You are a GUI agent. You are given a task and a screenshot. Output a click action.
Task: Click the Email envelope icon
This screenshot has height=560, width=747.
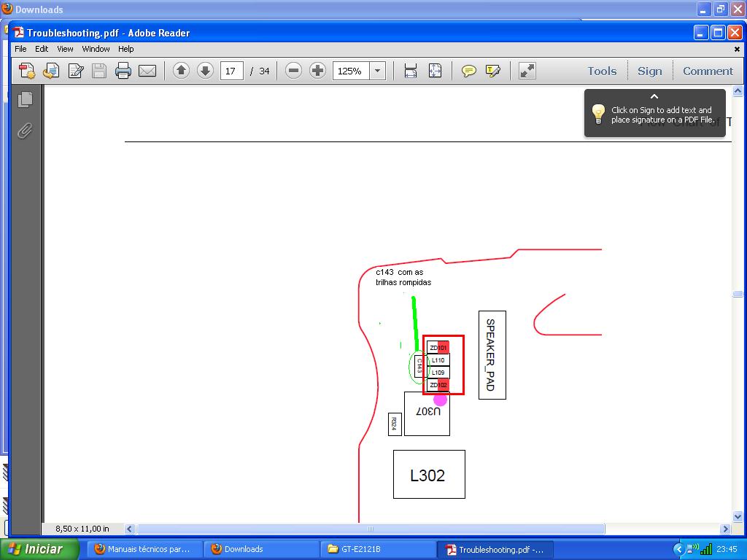147,71
